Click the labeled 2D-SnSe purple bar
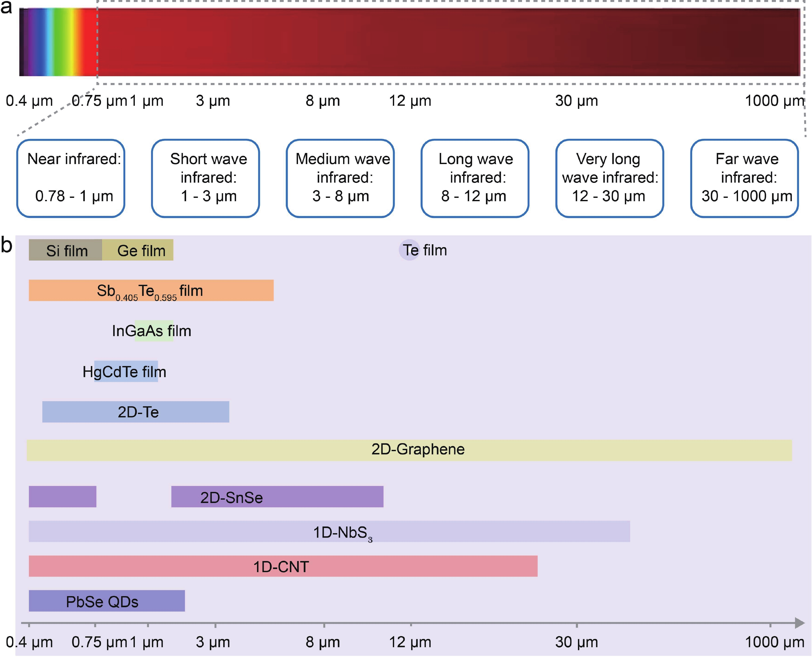This screenshot has width=812, height=657. [x=277, y=497]
